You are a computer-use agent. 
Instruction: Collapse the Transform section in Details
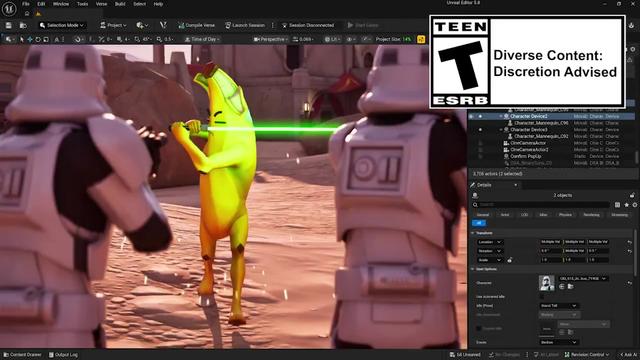(473, 233)
